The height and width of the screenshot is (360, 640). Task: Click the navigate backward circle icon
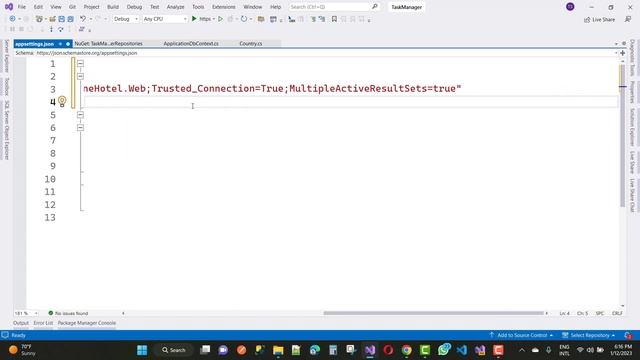coord(12,19)
